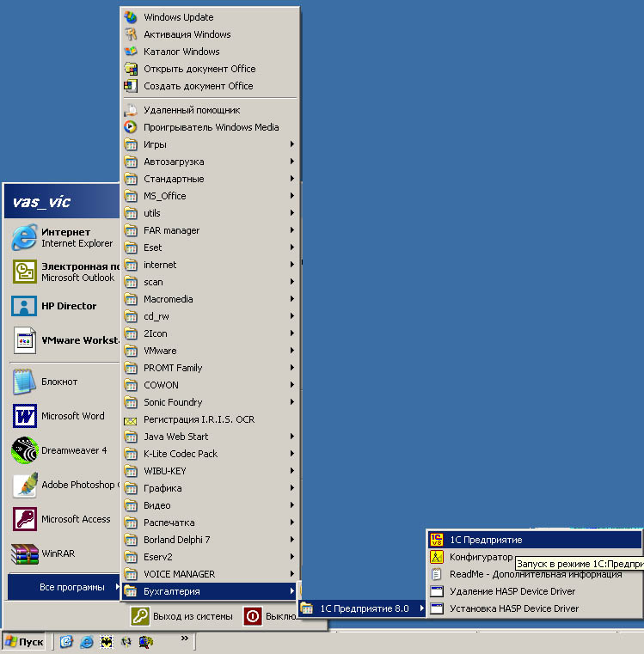
Task: Expand the Игры submenu arrow
Action: tap(292, 144)
